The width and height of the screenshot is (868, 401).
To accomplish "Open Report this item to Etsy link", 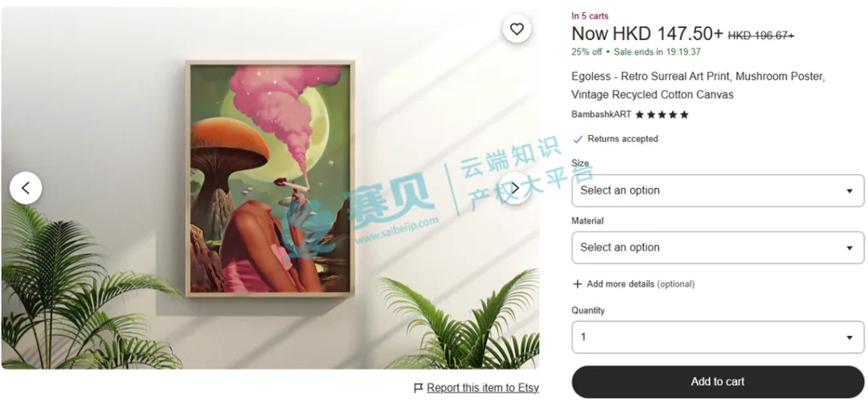I will tap(483, 387).
